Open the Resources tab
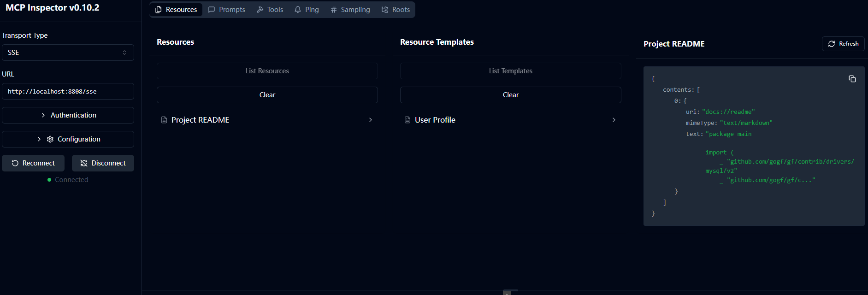The height and width of the screenshot is (295, 868). point(176,10)
